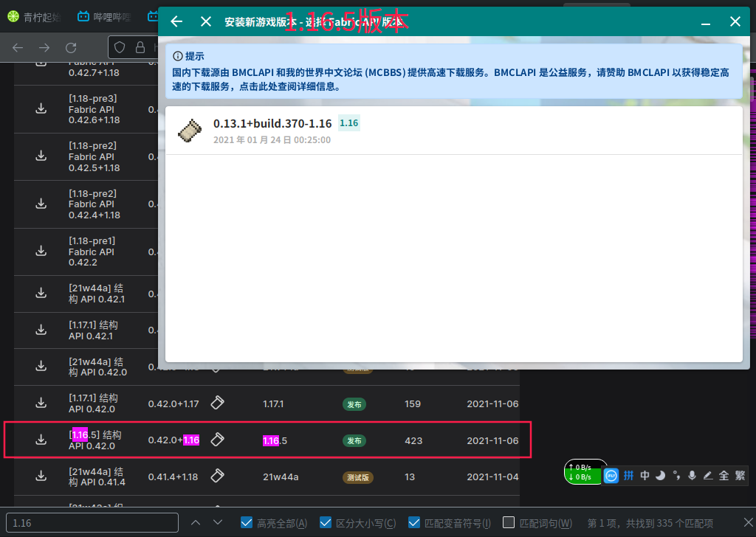Open the [1.16.5] 结构 API 0.42.0 link
The height and width of the screenshot is (537, 756).
click(94, 440)
